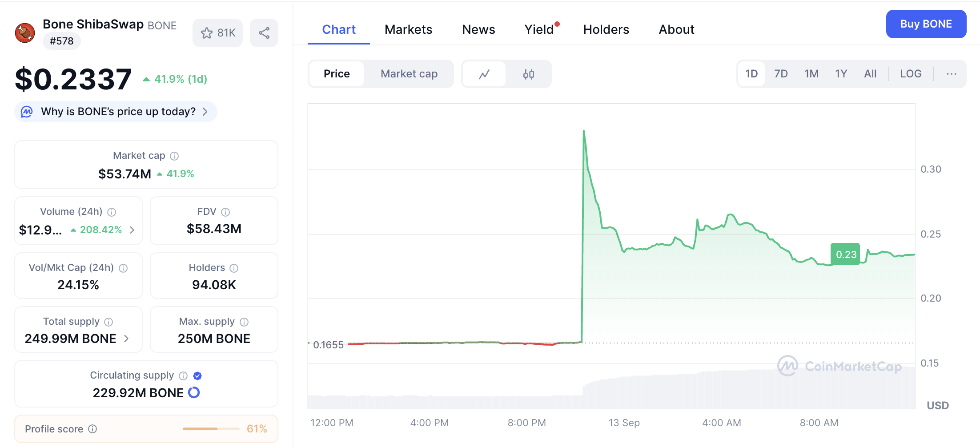The height and width of the screenshot is (448, 980).
Task: Switch to candlestick chart icon
Action: point(529,74)
